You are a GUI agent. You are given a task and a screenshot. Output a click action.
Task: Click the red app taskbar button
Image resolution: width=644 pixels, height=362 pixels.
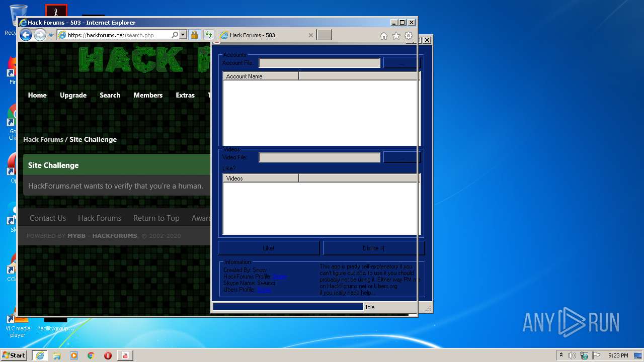tap(125, 355)
